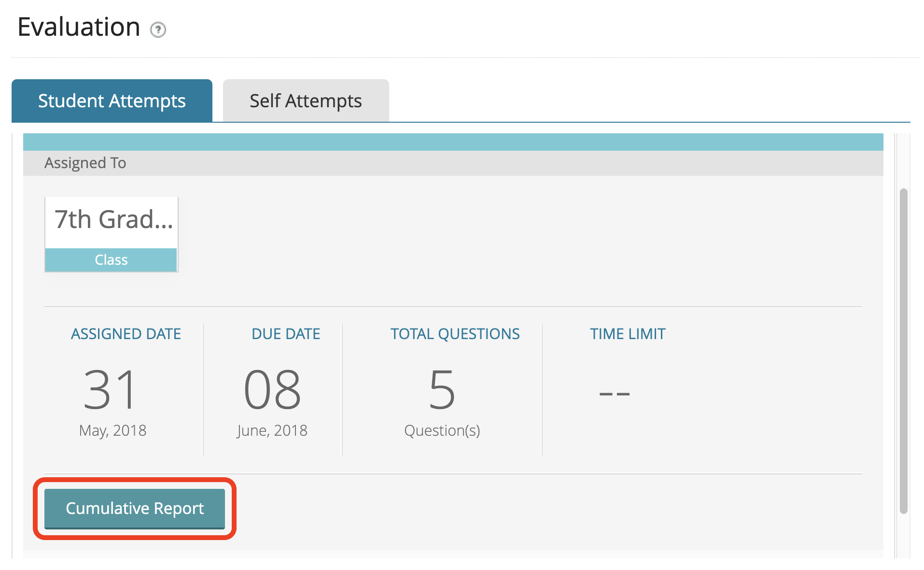This screenshot has height=570, width=924.
Task: Click the June, 2018 text
Action: coord(272,430)
